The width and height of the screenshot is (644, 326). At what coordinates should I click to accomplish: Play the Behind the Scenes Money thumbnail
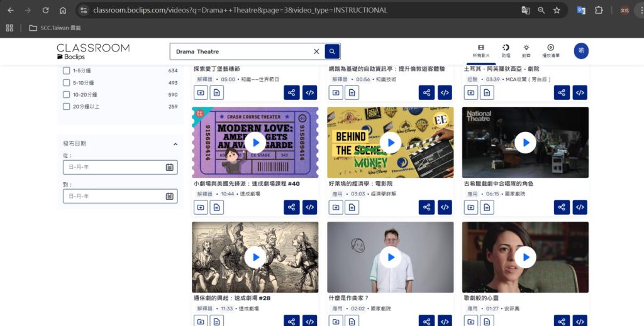pyautogui.click(x=390, y=143)
